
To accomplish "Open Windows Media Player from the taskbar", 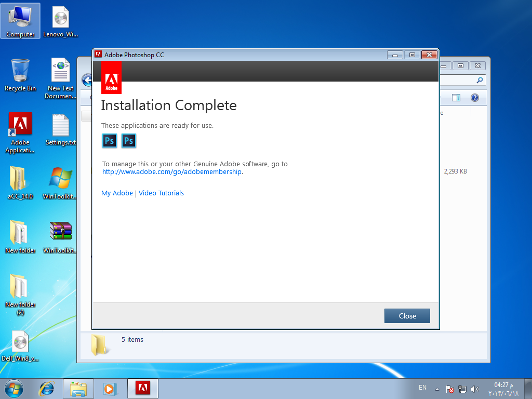I will coord(110,389).
